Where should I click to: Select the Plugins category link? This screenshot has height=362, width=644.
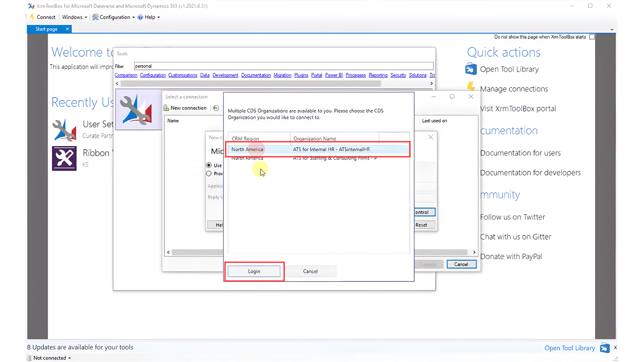(301, 75)
